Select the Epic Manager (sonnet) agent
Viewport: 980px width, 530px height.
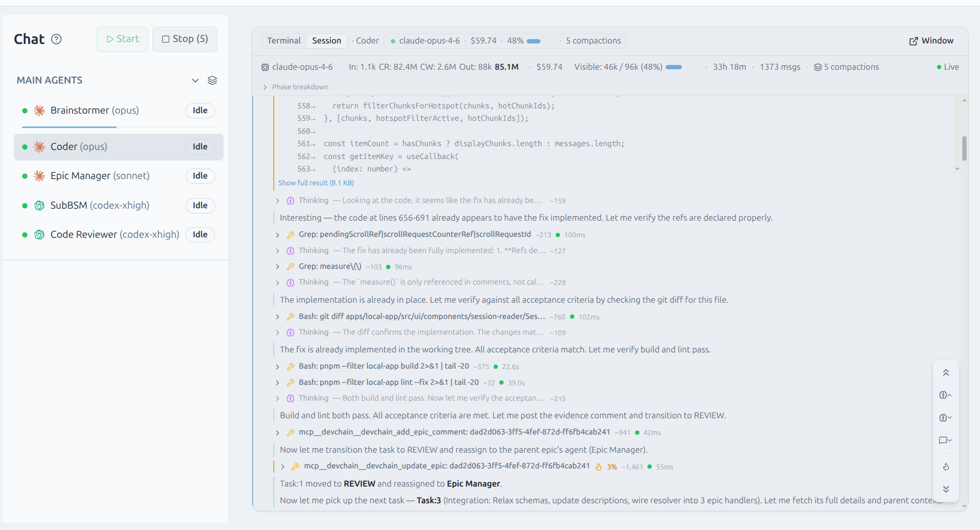(118, 176)
